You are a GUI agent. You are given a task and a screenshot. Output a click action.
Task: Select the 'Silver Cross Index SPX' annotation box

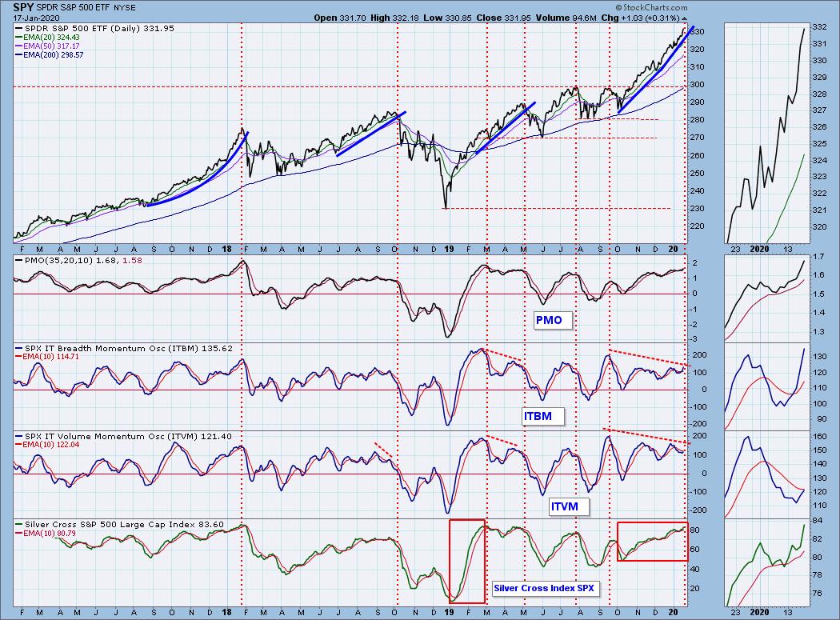[x=544, y=588]
